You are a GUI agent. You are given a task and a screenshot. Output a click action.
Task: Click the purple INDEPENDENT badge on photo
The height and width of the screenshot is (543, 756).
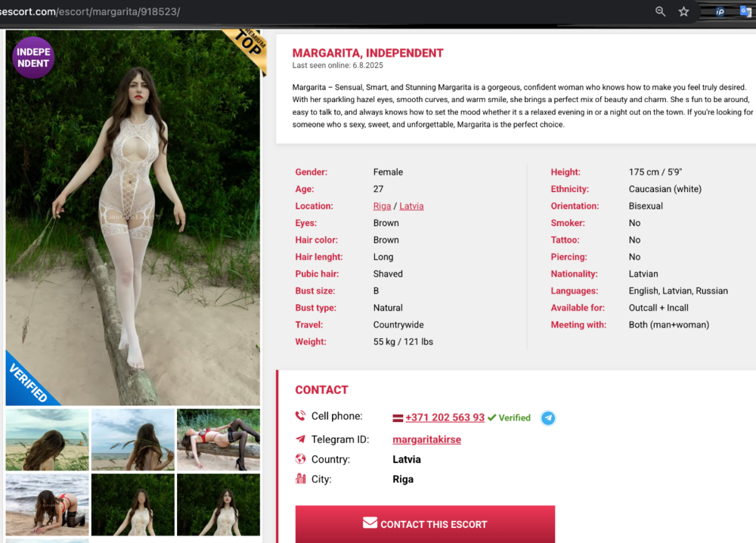pyautogui.click(x=33, y=58)
